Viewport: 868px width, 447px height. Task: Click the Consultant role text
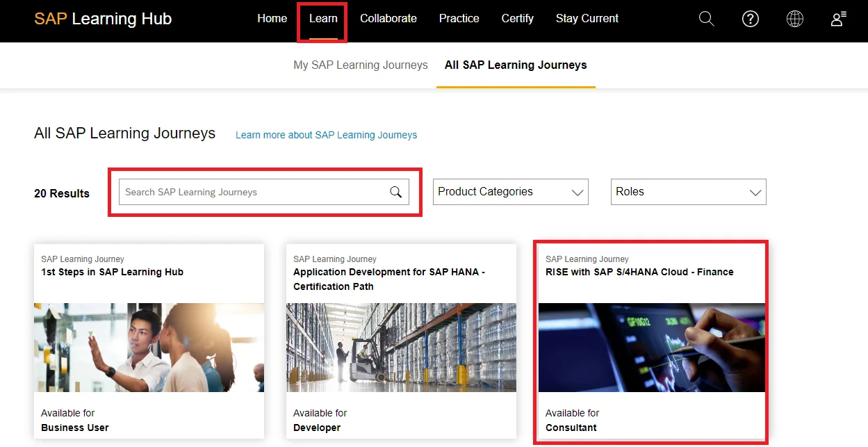point(571,428)
